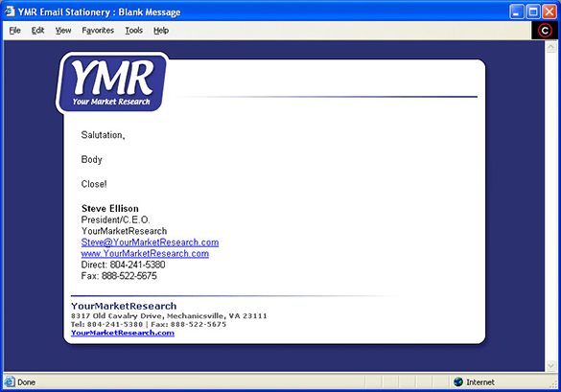This screenshot has height=392, width=561.
Task: Click the IE page icon in title bar
Action: click(10, 12)
